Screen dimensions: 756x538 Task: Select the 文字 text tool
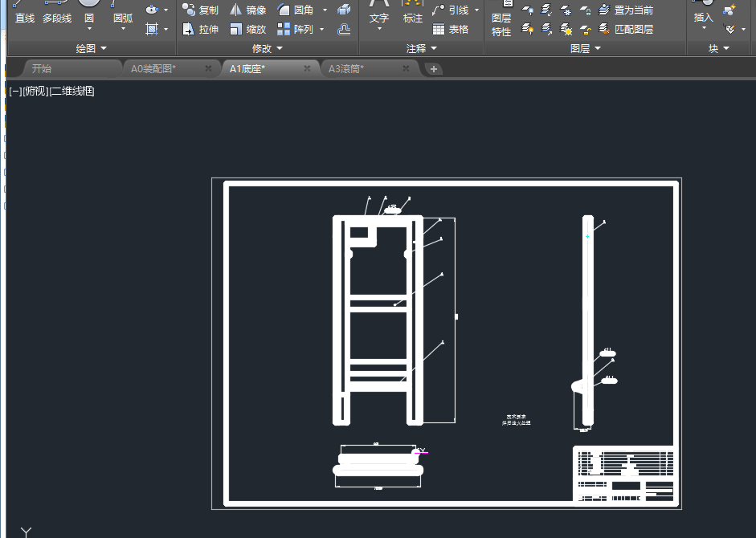point(379,13)
